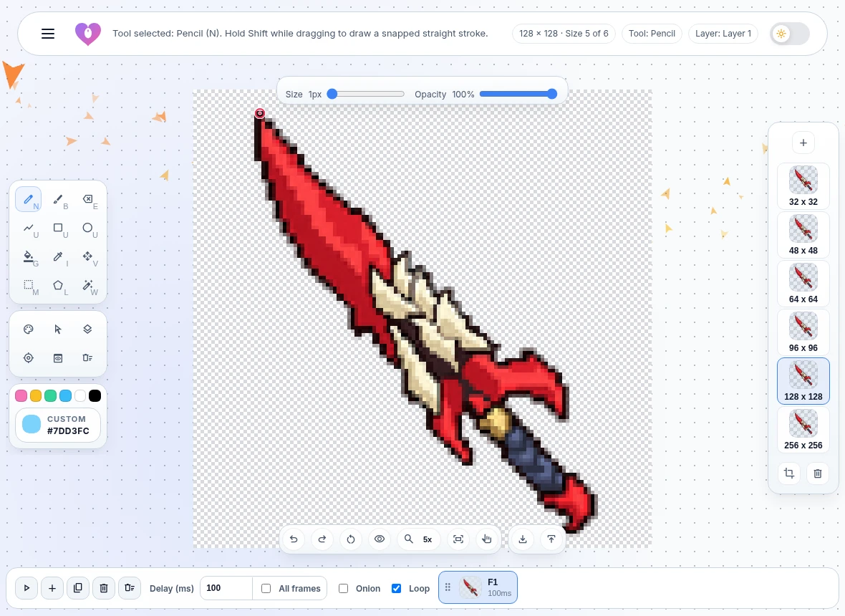Select the Brush tool
This screenshot has width=845, height=616.
tap(58, 199)
